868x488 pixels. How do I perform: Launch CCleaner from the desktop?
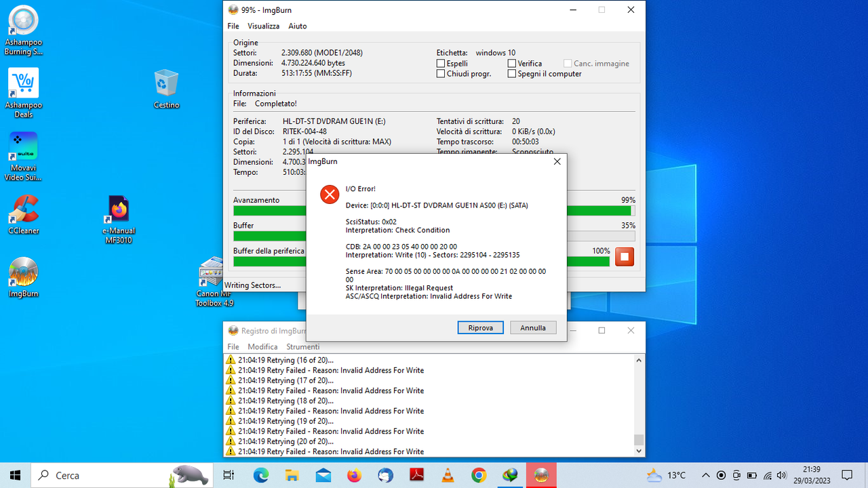pos(24,215)
